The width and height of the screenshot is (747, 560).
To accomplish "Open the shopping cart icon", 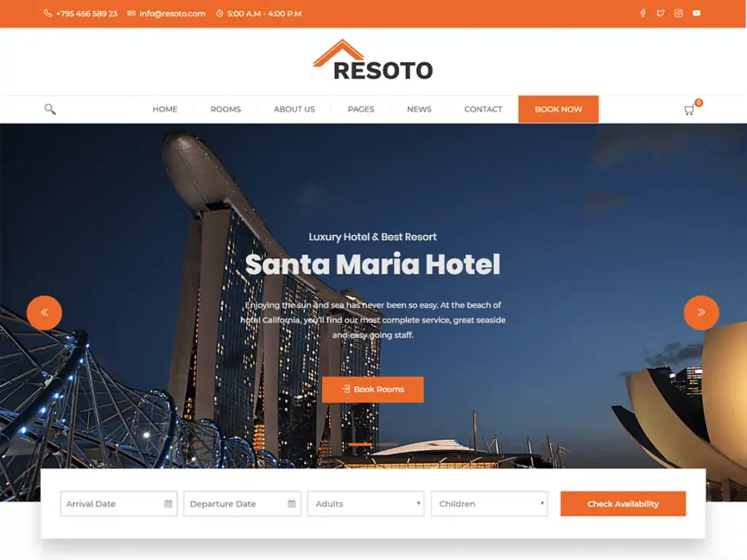I will 689,110.
